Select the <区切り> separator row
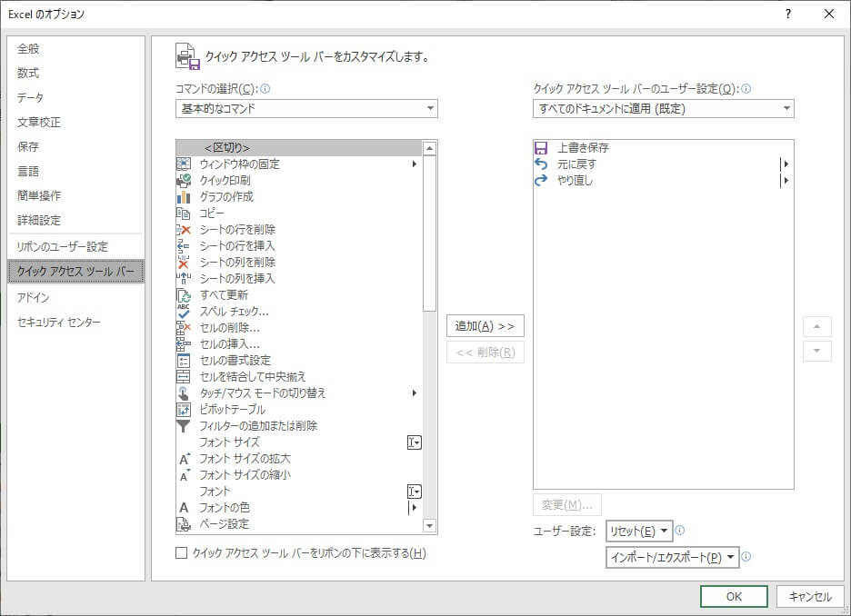This screenshot has width=851, height=616. pyautogui.click(x=299, y=147)
